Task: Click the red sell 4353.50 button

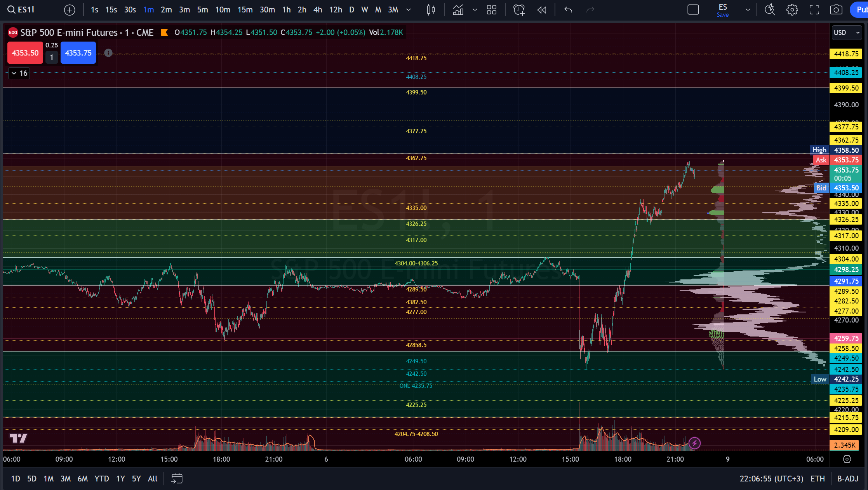Action: click(x=25, y=53)
